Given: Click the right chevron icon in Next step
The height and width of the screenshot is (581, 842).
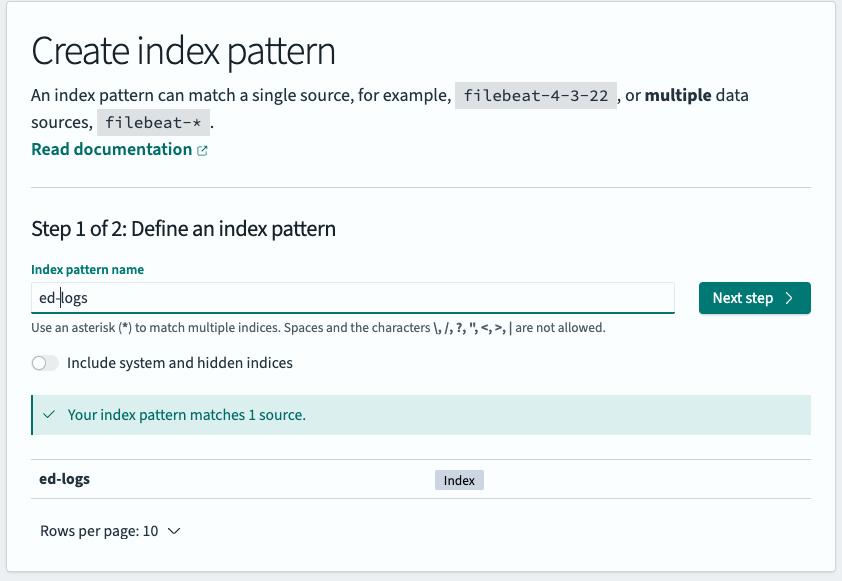Looking at the screenshot, I should pyautogui.click(x=789, y=298).
